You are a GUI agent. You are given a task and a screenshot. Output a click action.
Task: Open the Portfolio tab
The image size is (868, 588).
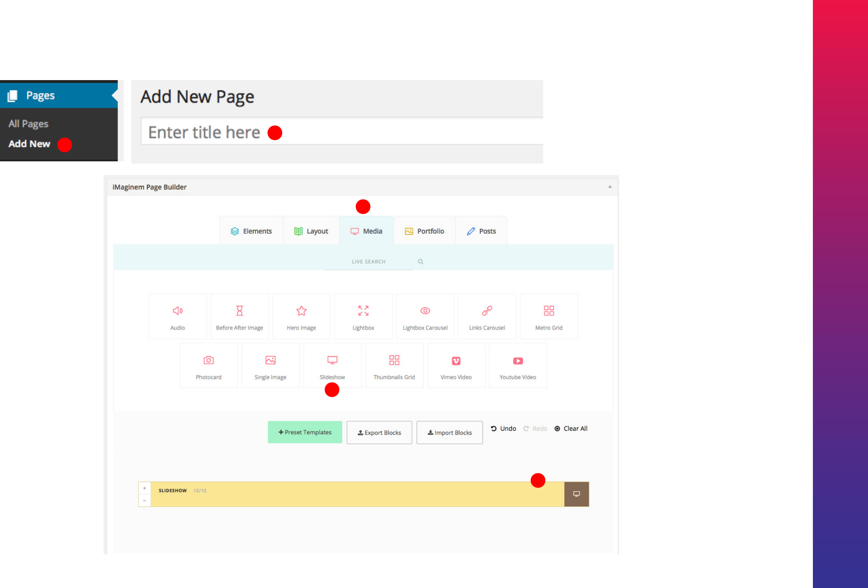pos(424,231)
